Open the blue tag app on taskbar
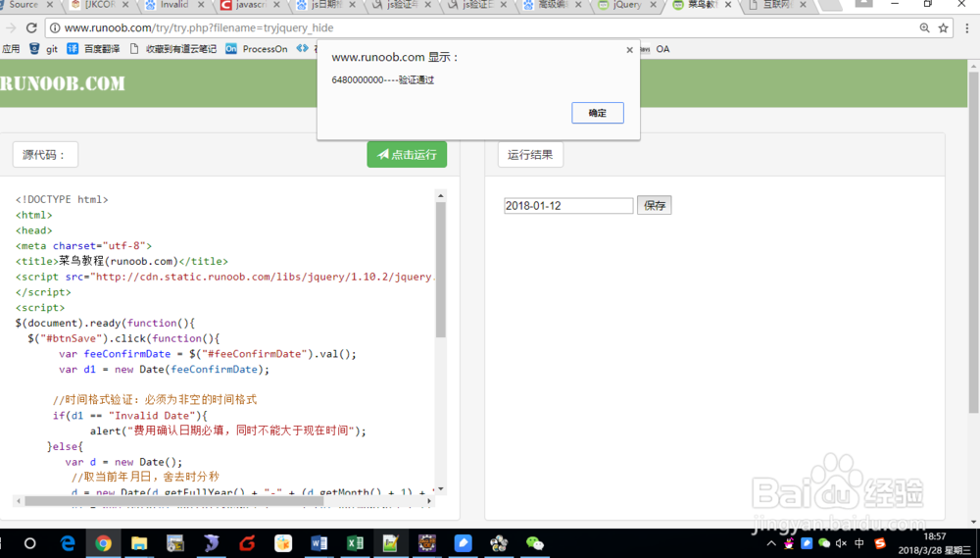This screenshot has height=558, width=980. coord(464,543)
